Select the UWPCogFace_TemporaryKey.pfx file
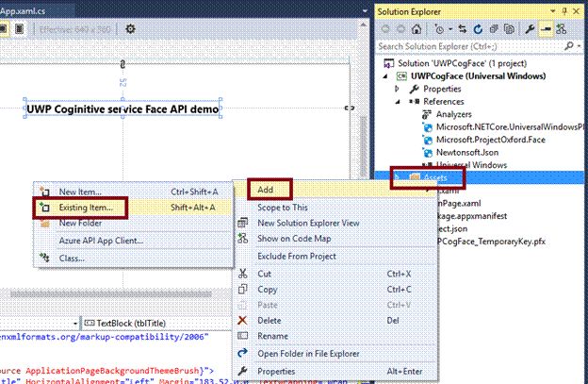This screenshot has width=588, height=384. pyautogui.click(x=491, y=241)
